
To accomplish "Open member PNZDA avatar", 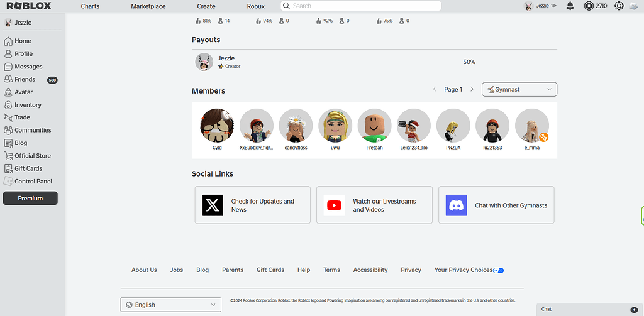I will click(x=453, y=125).
